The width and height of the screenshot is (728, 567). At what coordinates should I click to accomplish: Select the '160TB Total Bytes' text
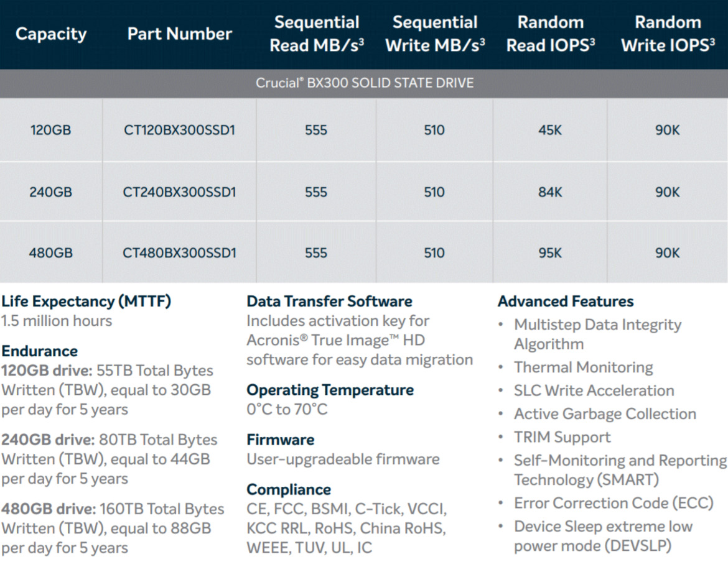click(162, 509)
